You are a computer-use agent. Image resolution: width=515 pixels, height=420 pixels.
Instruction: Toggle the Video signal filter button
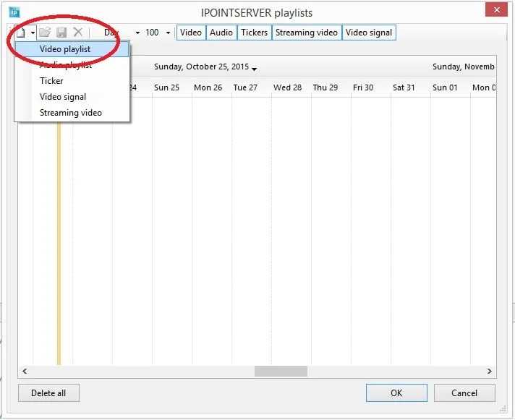[369, 33]
